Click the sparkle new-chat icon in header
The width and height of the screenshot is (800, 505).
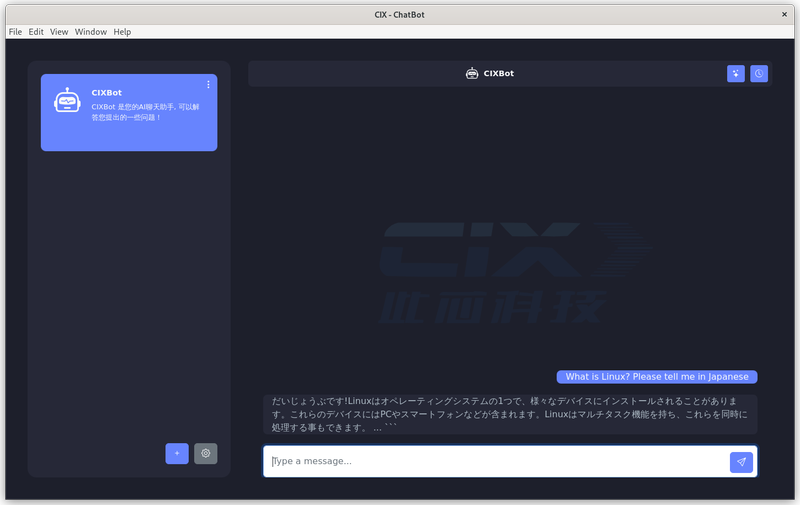point(736,73)
